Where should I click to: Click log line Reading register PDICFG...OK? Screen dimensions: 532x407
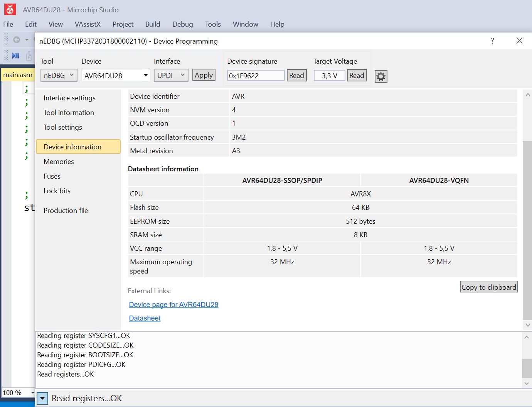[x=81, y=365]
